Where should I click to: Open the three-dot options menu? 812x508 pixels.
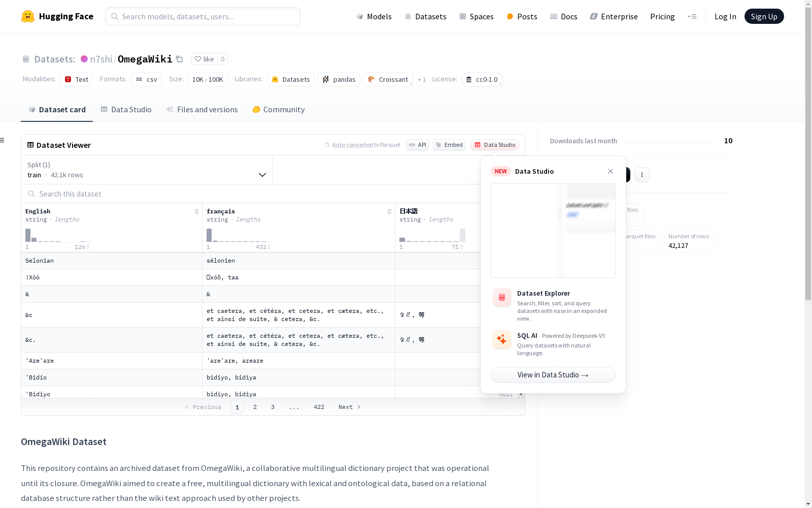pos(642,175)
